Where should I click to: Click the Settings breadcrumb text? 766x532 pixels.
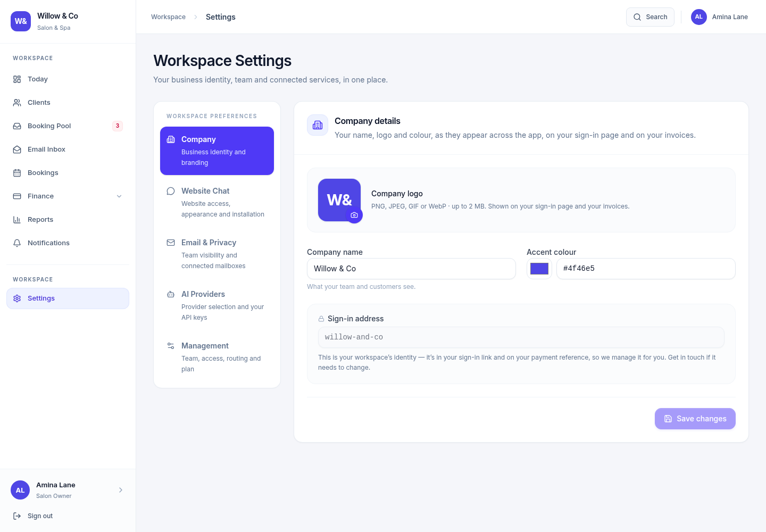pos(221,17)
